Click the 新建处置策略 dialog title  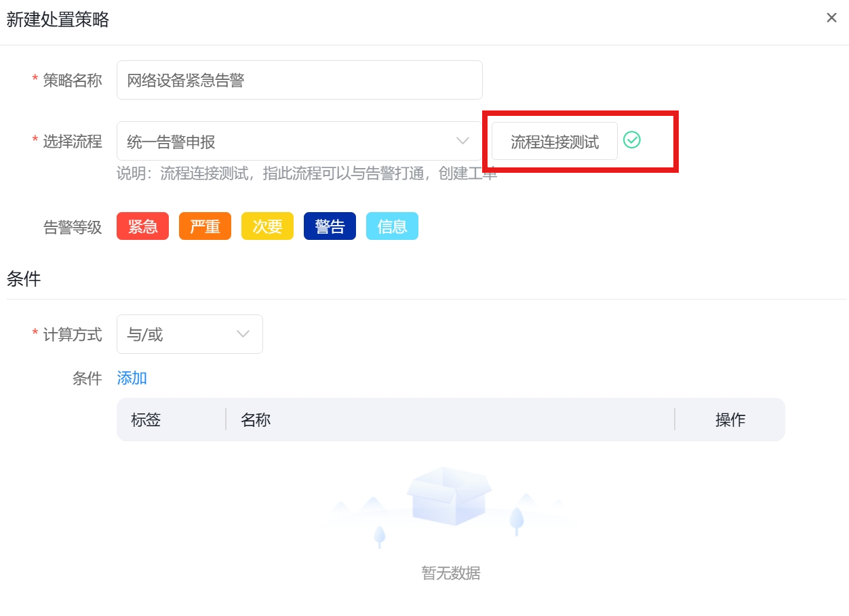[58, 20]
